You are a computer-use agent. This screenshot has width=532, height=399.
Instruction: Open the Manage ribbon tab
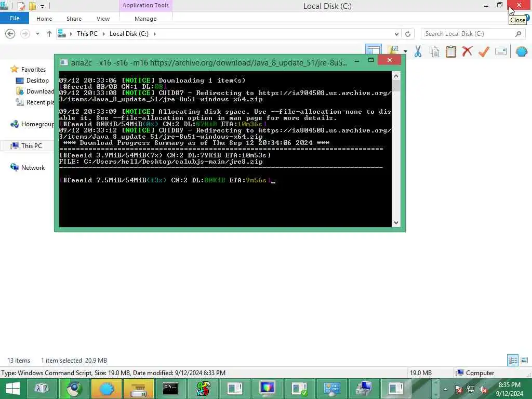pos(145,19)
